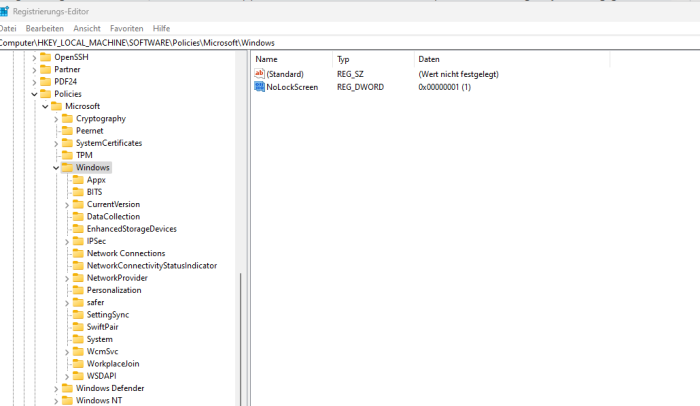Click the SwiftPair folder icon
This screenshot has width=700, height=406.
(78, 327)
